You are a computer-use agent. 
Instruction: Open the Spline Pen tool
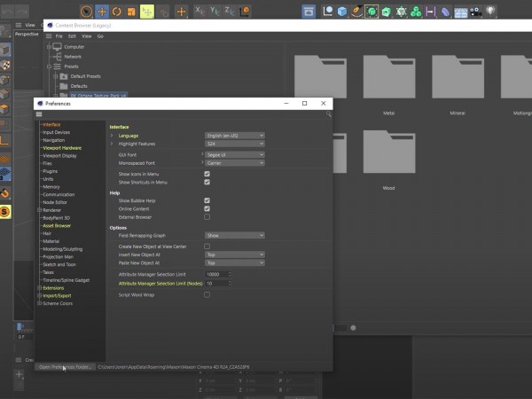pyautogui.click(x=356, y=12)
